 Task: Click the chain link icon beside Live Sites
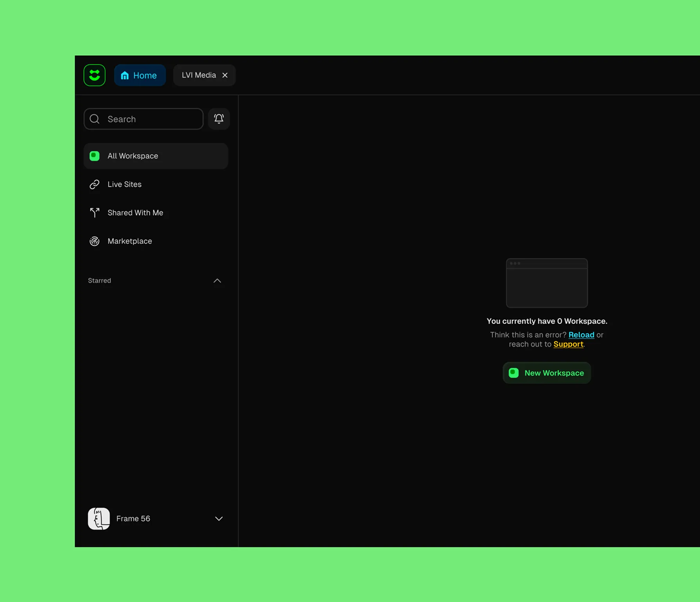[95, 184]
